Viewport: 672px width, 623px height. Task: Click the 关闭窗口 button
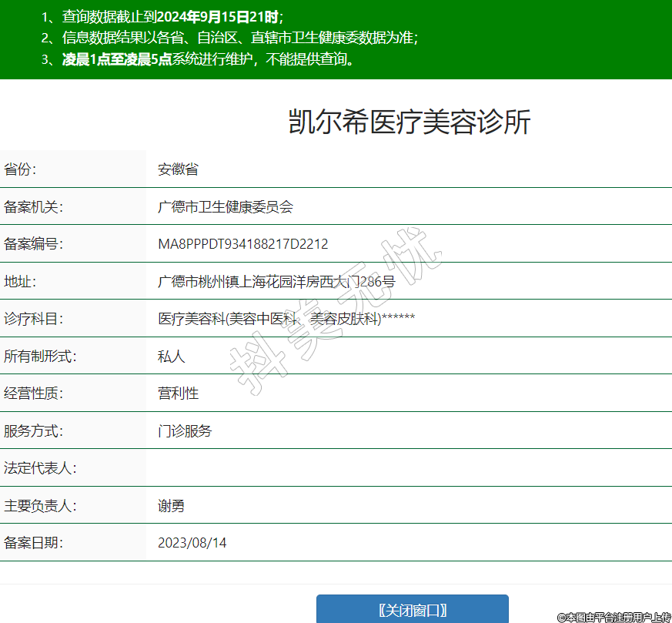click(412, 610)
